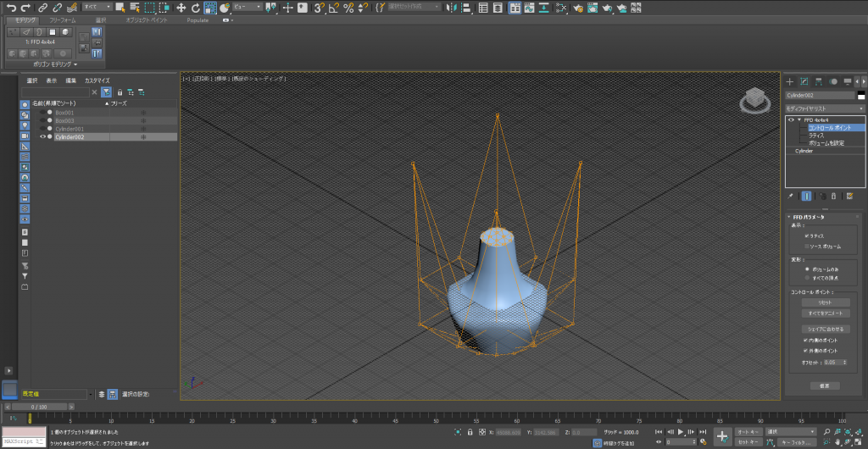Click the セット キー button

coord(748,442)
